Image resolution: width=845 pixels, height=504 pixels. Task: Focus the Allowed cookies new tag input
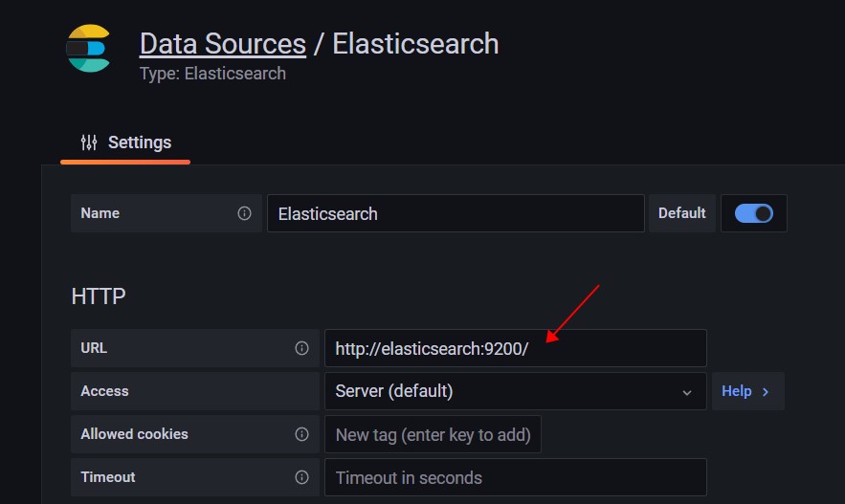(433, 434)
